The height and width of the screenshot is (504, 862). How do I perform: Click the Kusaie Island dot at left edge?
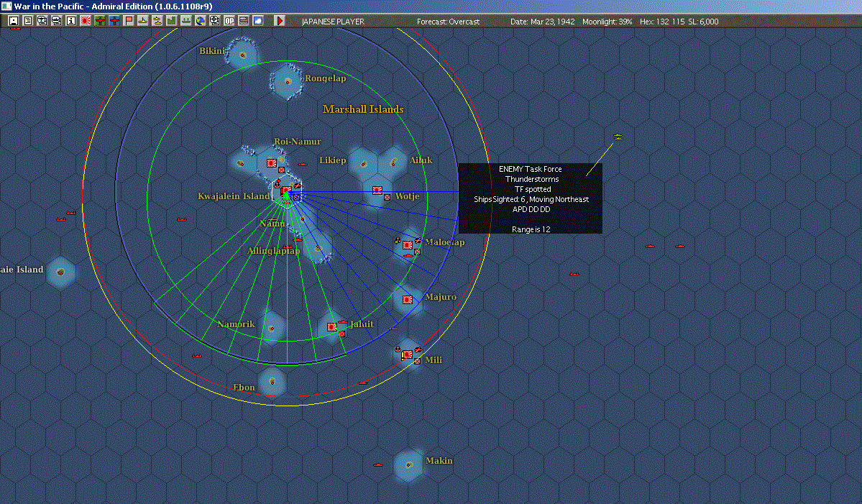[x=60, y=272]
